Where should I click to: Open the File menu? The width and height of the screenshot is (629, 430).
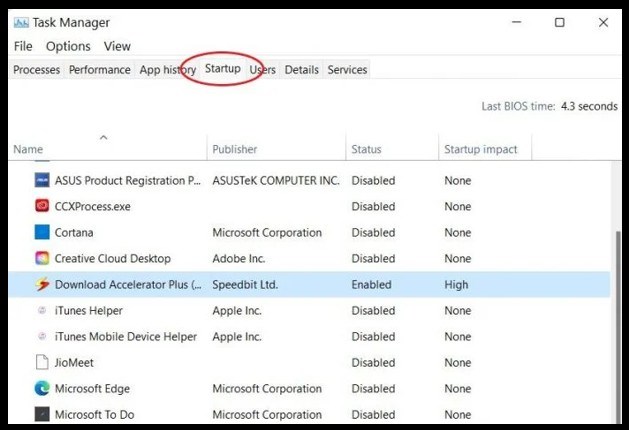pos(23,46)
